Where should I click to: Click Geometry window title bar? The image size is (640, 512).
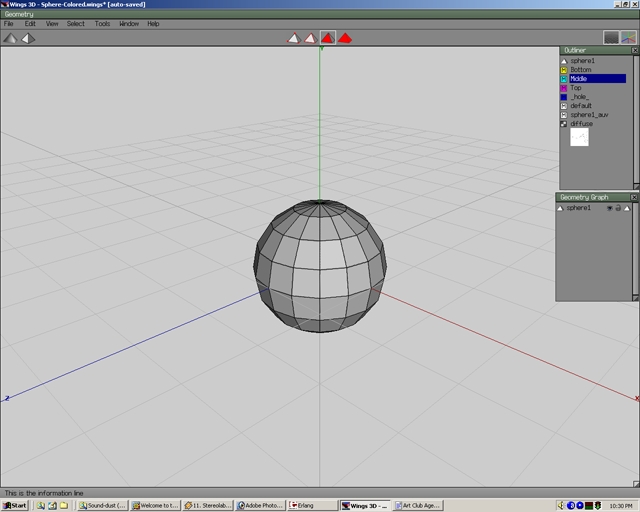[320, 14]
